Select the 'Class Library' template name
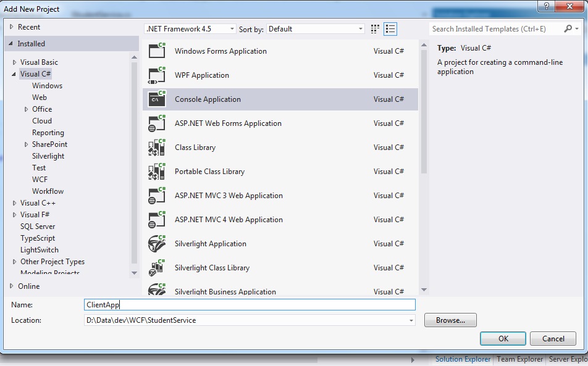Screen dimensions: 588x366 coord(195,148)
